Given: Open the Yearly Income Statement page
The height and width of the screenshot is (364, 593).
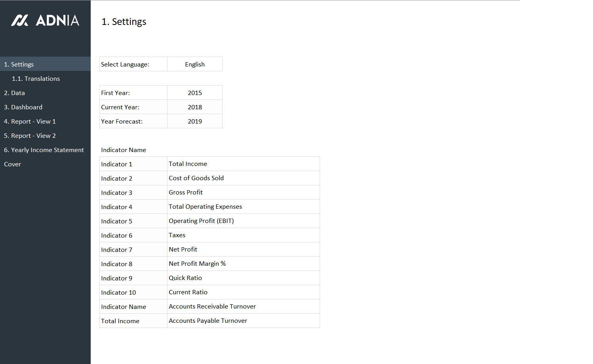Looking at the screenshot, I should [44, 150].
